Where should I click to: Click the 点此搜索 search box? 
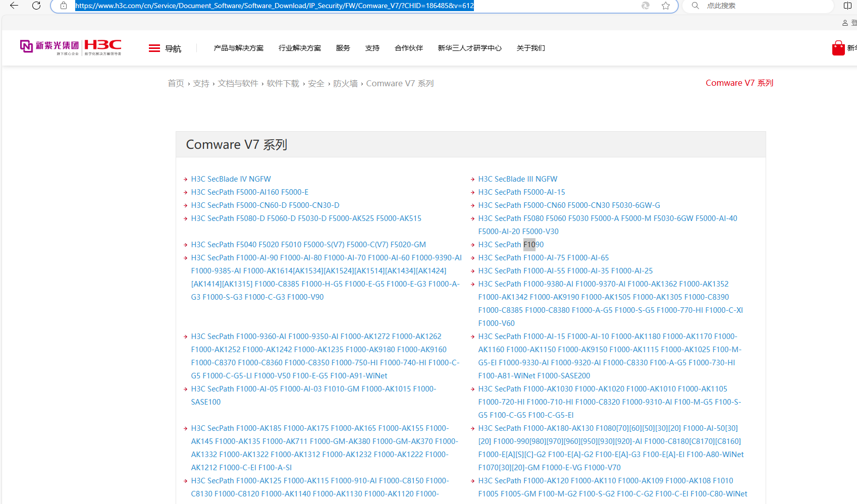pyautogui.click(x=757, y=6)
